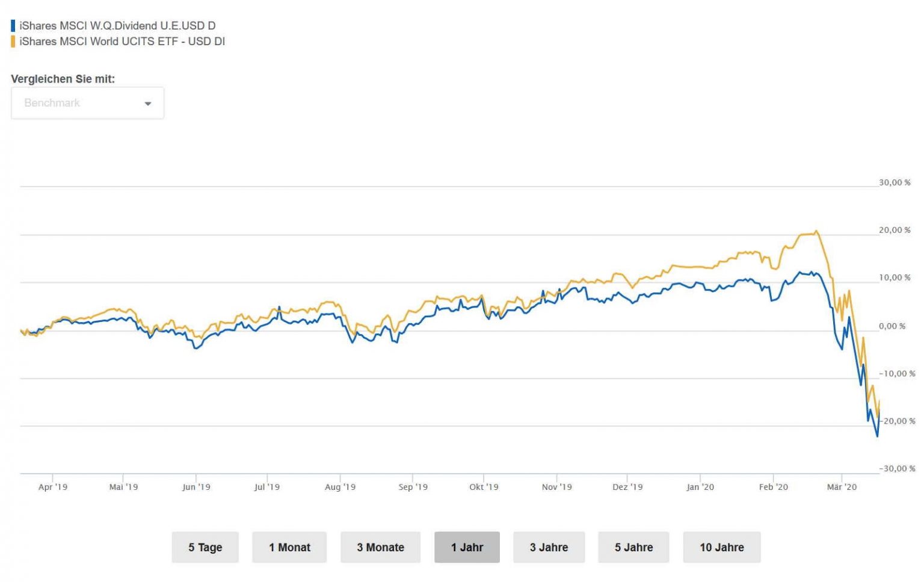Click the Okt '19 axis label

point(484,487)
